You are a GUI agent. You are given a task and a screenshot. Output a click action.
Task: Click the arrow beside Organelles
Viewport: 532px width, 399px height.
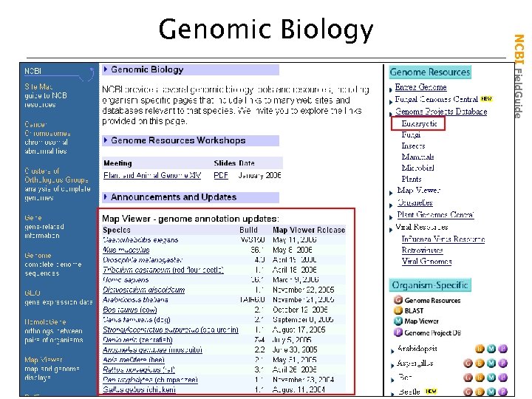391,205
